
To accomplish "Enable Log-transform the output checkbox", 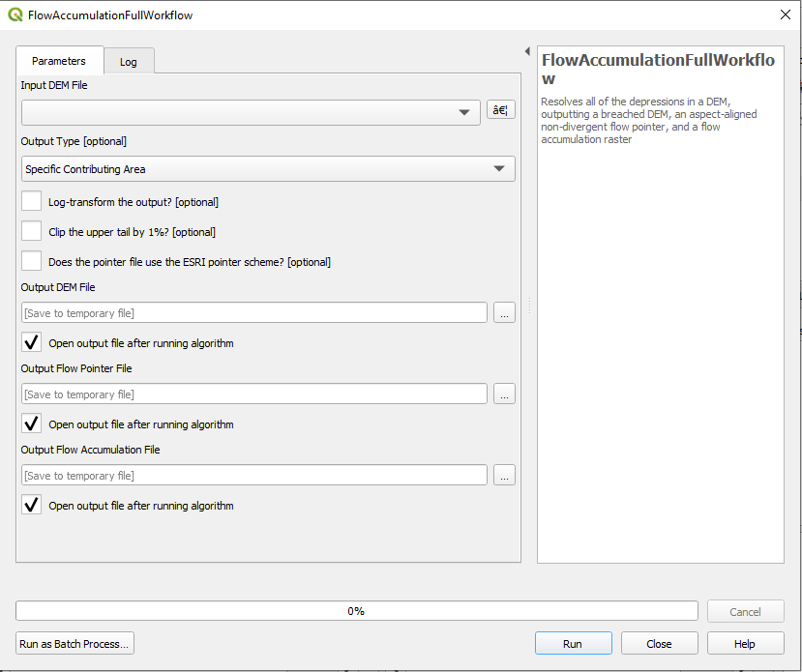I will [x=32, y=202].
